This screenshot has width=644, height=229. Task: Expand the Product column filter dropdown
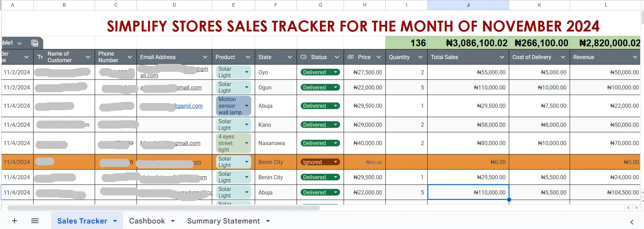[248, 57]
